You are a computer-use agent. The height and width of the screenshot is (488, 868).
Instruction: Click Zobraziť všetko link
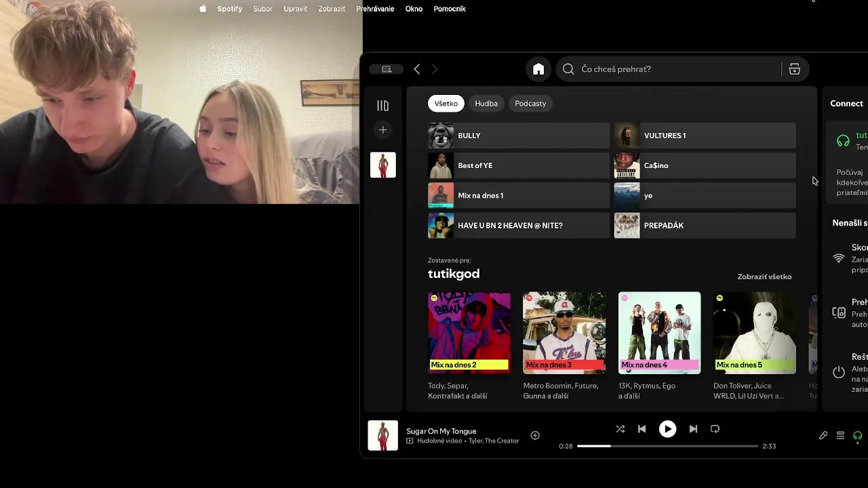point(764,277)
